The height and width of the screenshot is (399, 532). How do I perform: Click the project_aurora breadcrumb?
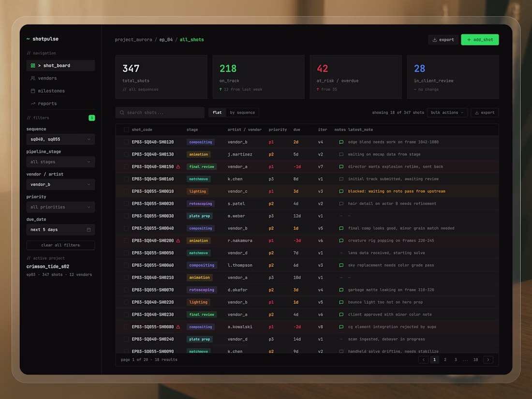point(133,40)
